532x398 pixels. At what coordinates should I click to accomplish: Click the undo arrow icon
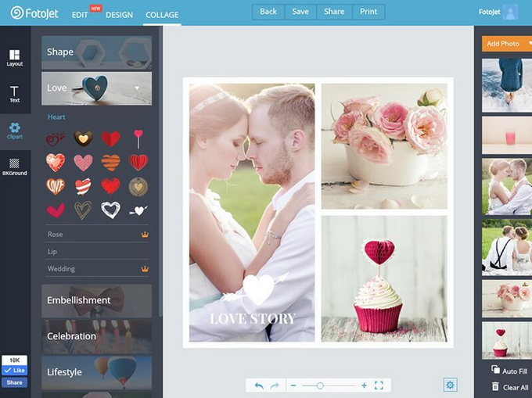tap(259, 385)
